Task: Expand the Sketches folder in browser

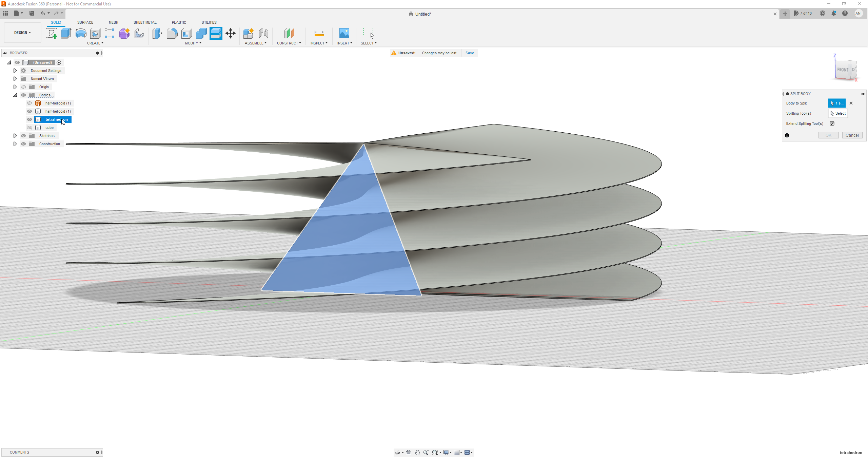Action: click(x=14, y=136)
